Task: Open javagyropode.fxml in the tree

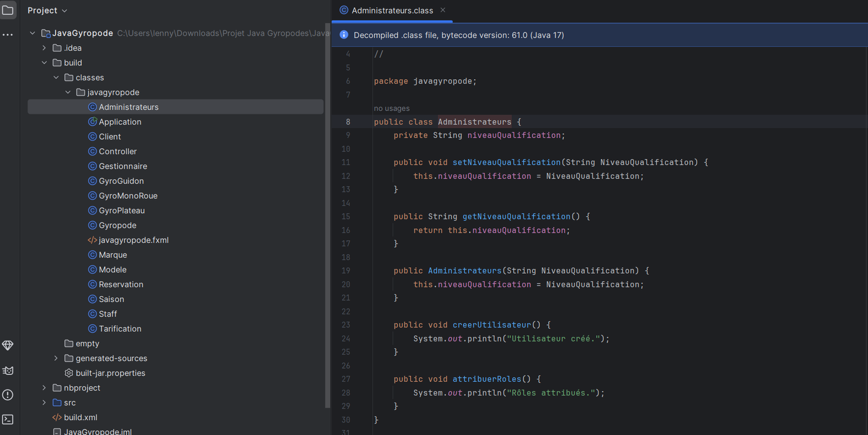Action: click(x=133, y=240)
